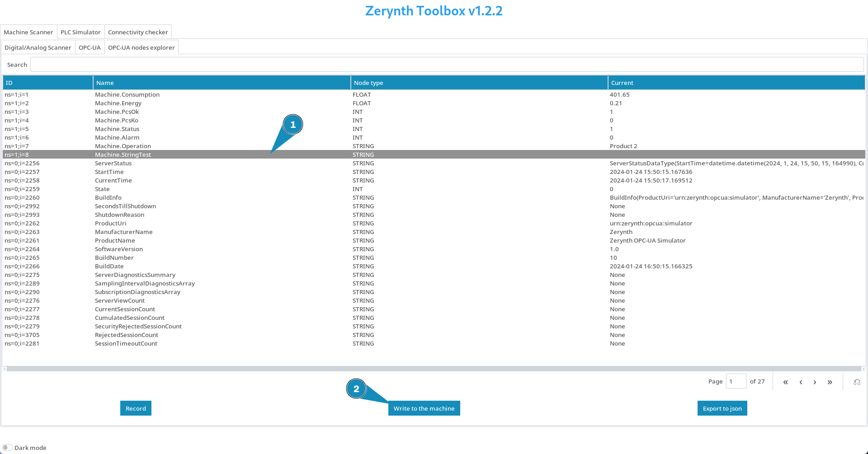This screenshot has height=454, width=868.
Task: Select the CumulatedSessionCount row
Action: click(434, 318)
